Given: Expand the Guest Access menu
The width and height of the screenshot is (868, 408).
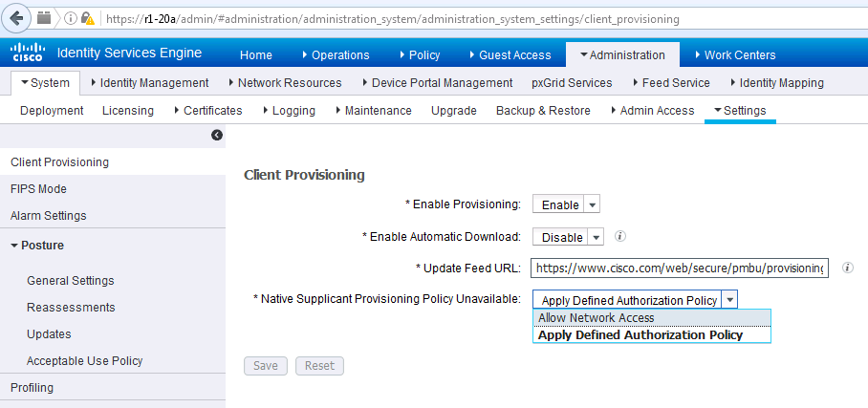Looking at the screenshot, I should tap(510, 55).
